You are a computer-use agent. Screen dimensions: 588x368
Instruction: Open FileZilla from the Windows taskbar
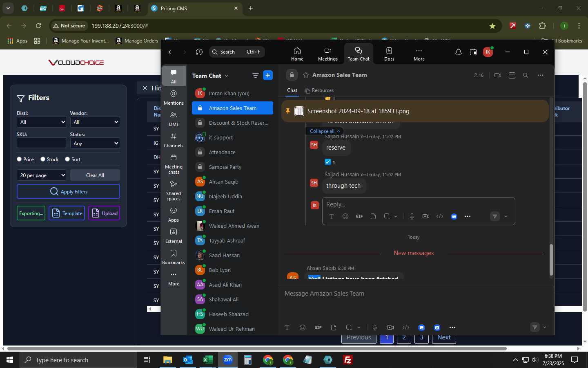348,360
